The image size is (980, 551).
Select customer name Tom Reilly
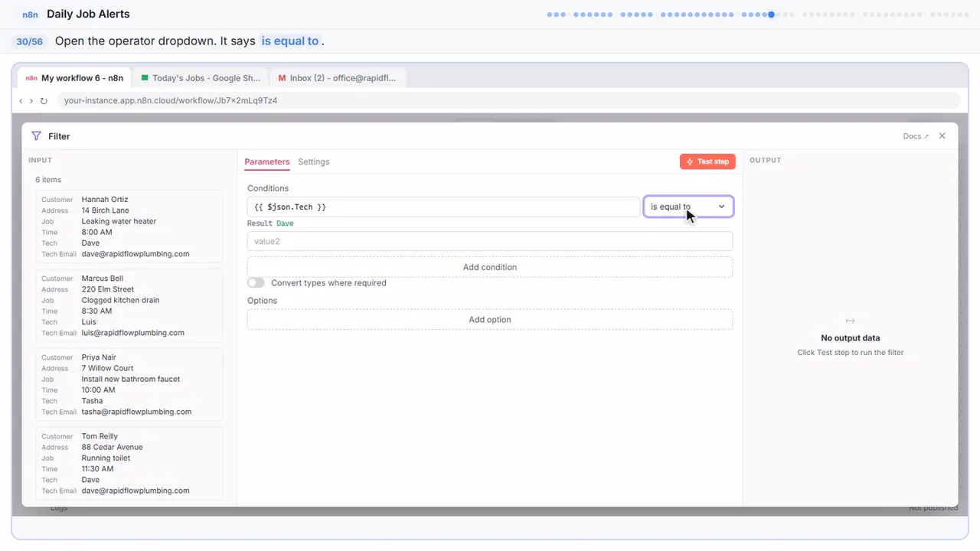[100, 436]
